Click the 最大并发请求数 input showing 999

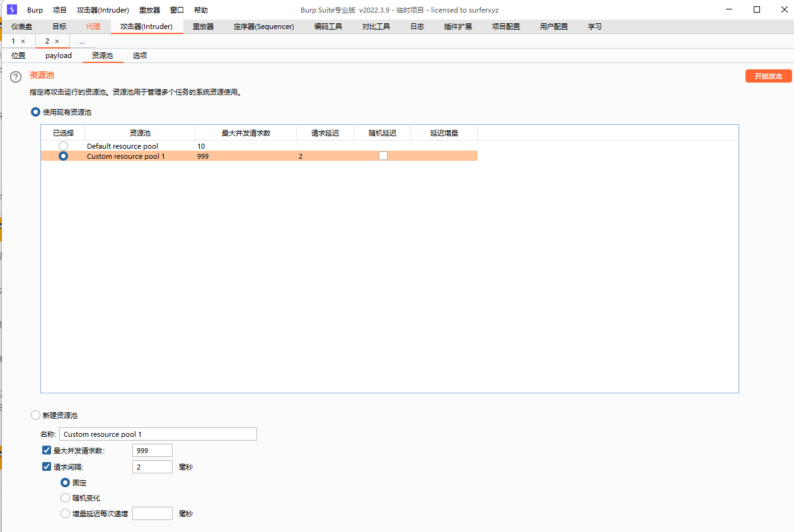(152, 451)
